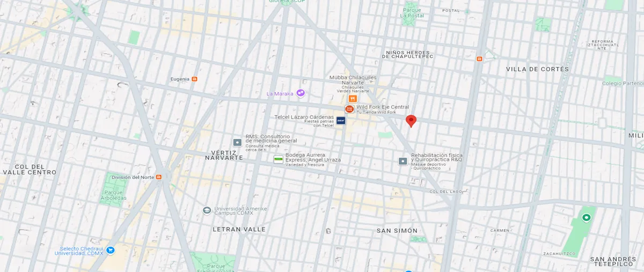The width and height of the screenshot is (644, 272).
Task: Click LETRAN VALLE neighborhood label
Action: tap(239, 229)
